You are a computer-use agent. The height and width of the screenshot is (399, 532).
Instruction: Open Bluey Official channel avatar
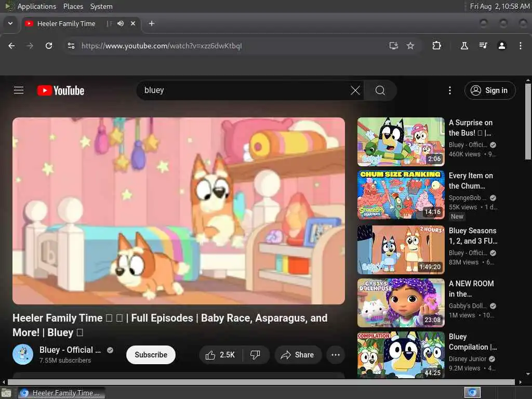pos(23,354)
